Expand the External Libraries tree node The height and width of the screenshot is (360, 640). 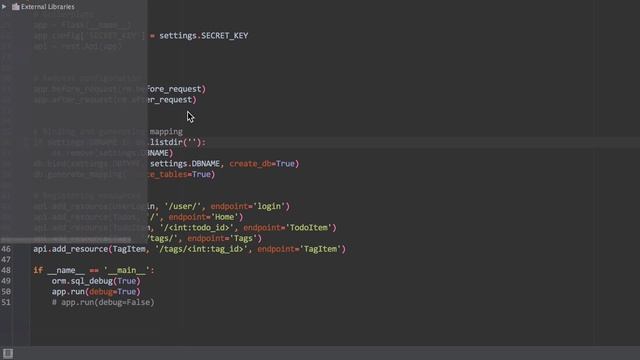4,7
